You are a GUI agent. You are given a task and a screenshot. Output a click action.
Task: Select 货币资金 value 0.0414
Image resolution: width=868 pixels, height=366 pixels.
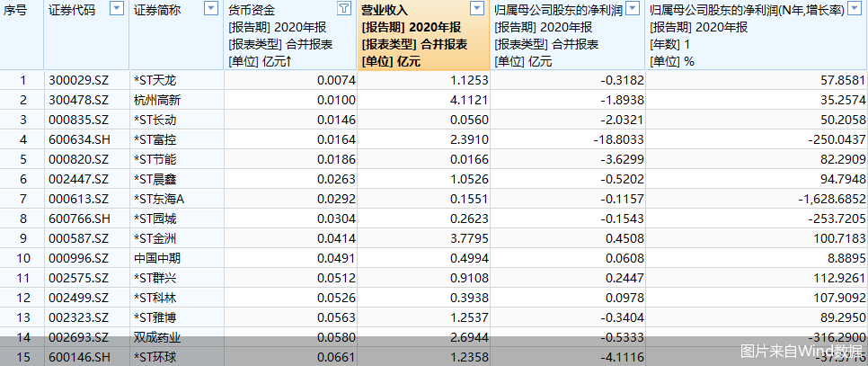[336, 238]
